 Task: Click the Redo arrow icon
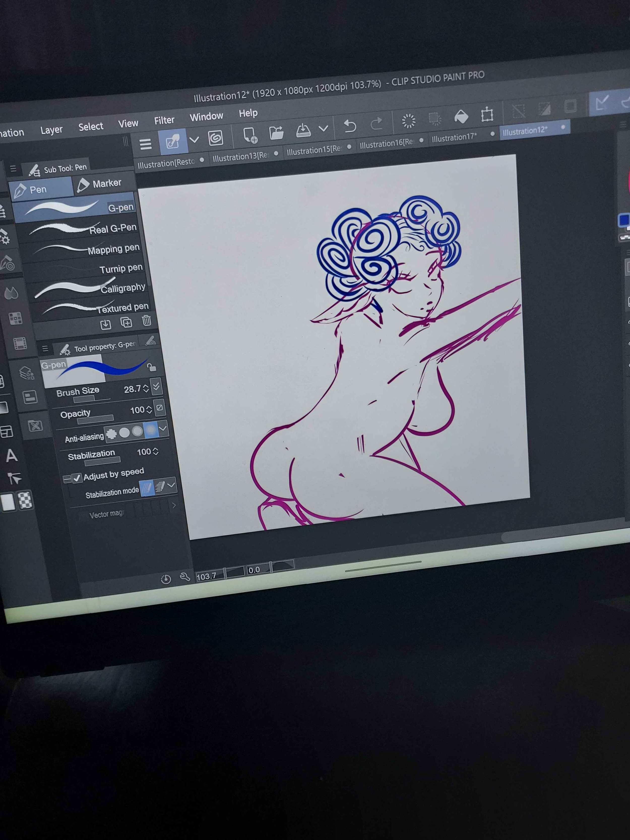(376, 123)
